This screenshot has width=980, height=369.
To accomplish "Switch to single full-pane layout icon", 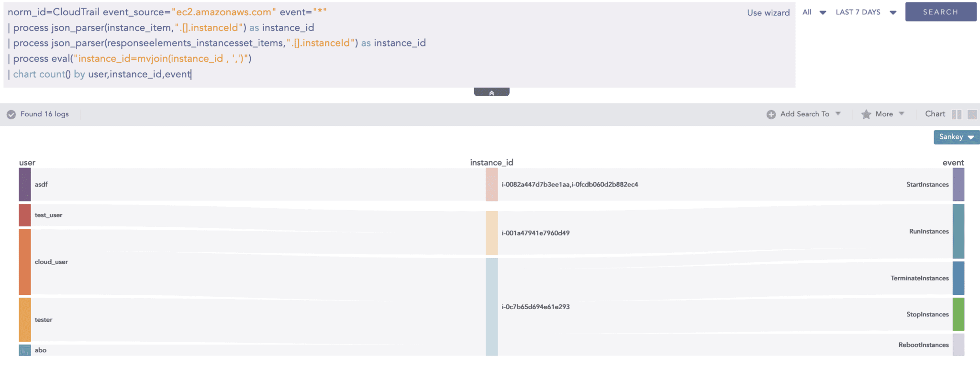I will 972,114.
